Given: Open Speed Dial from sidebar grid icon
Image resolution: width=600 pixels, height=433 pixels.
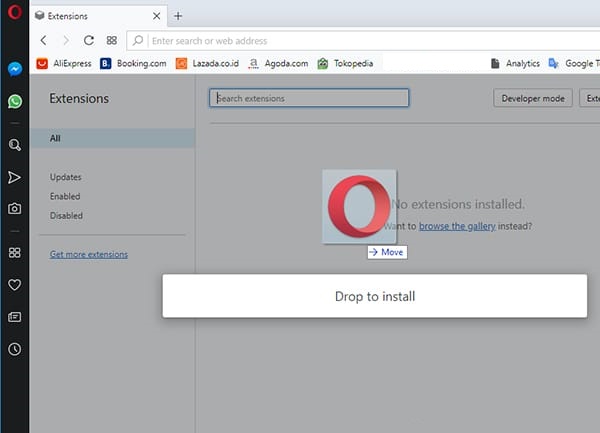Looking at the screenshot, I should (x=15, y=252).
